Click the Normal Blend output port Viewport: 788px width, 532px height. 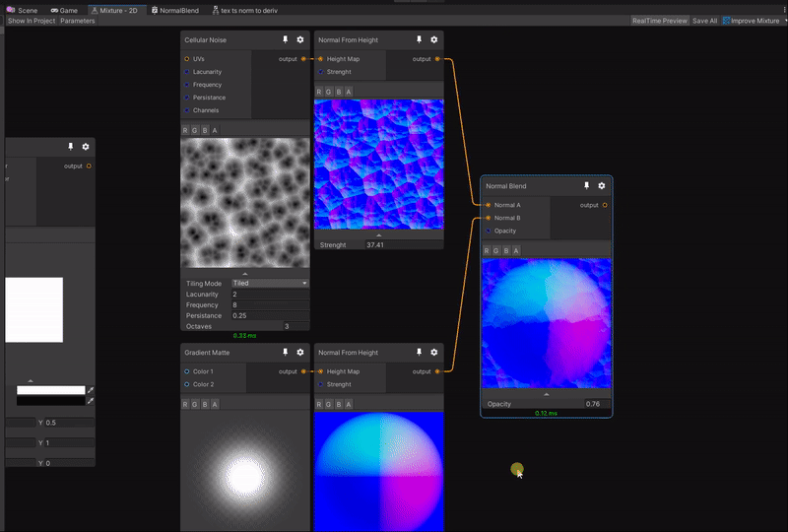click(x=605, y=205)
